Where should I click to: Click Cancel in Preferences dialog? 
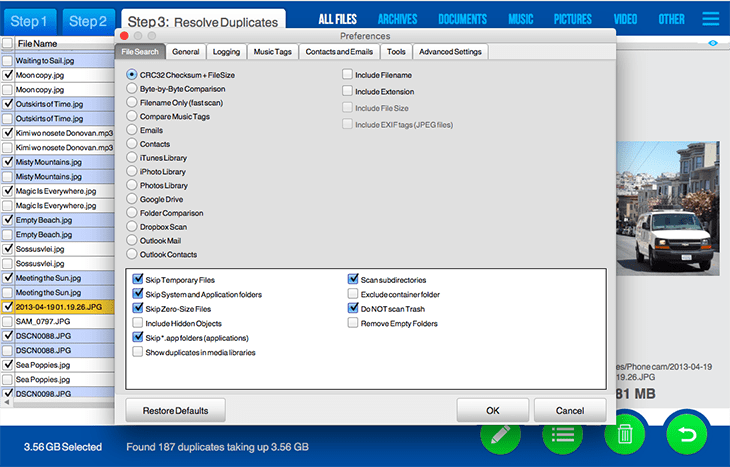[x=570, y=410]
